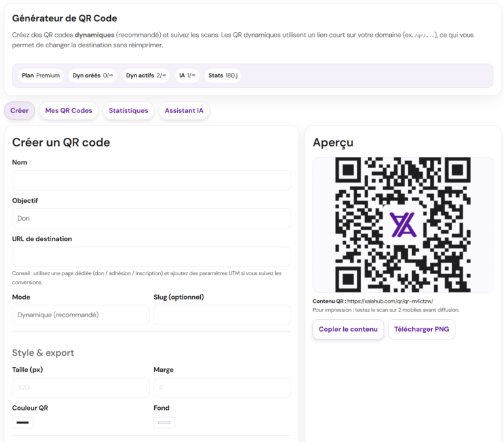The height and width of the screenshot is (442, 504).
Task: Click the Slug (optionnel) text field
Action: click(222, 315)
